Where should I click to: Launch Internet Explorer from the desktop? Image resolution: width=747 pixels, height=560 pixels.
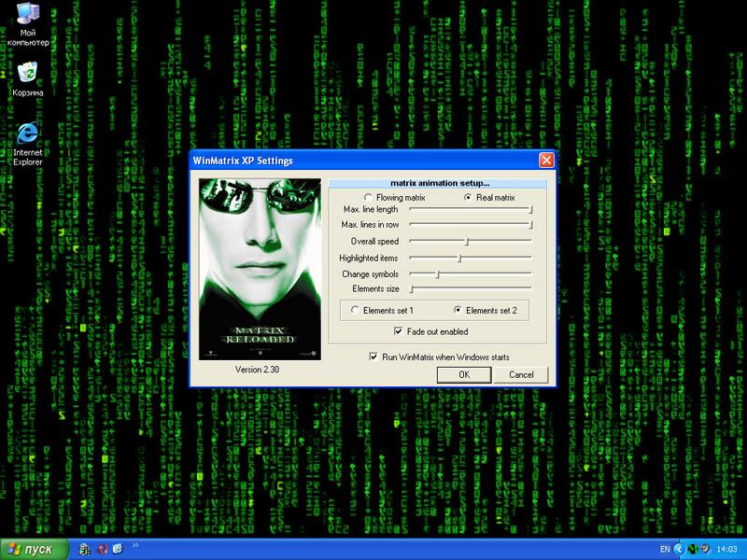click(x=28, y=144)
